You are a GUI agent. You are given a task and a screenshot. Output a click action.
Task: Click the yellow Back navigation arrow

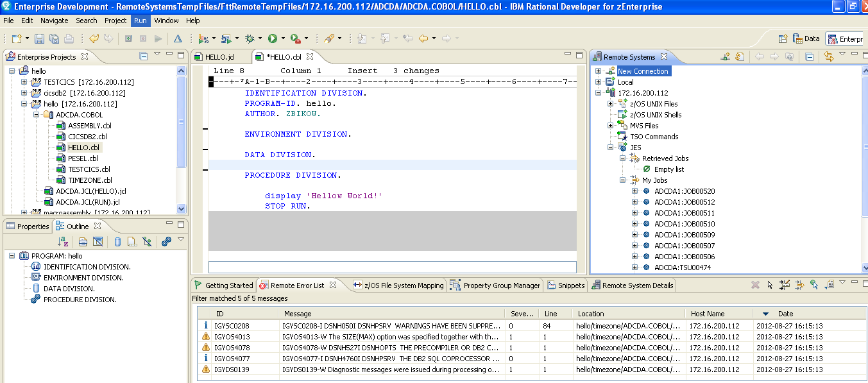tap(423, 38)
